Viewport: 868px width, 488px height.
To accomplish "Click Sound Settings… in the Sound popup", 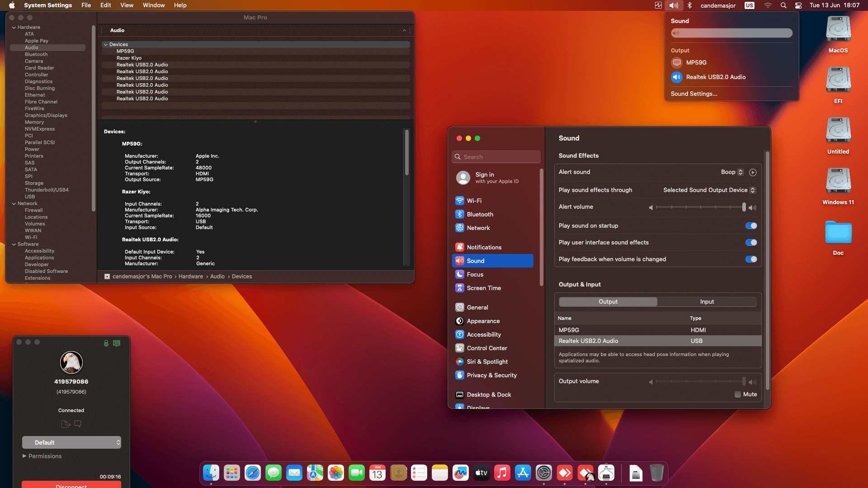I will click(694, 94).
